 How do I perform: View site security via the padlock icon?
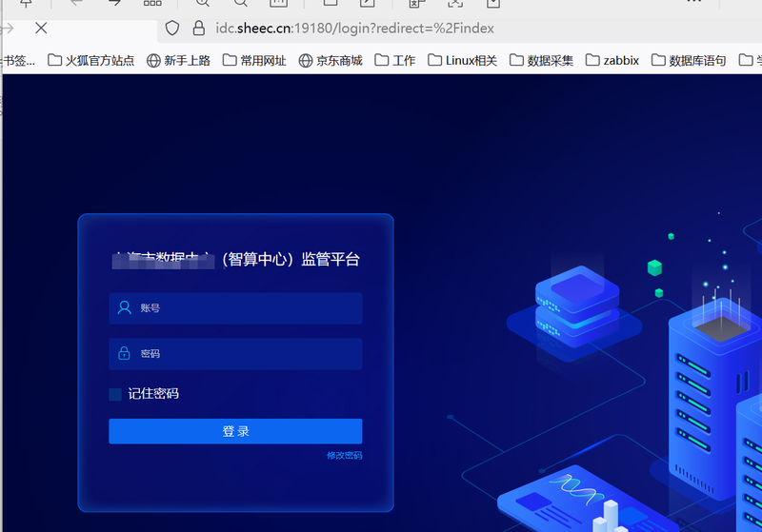tap(198, 29)
